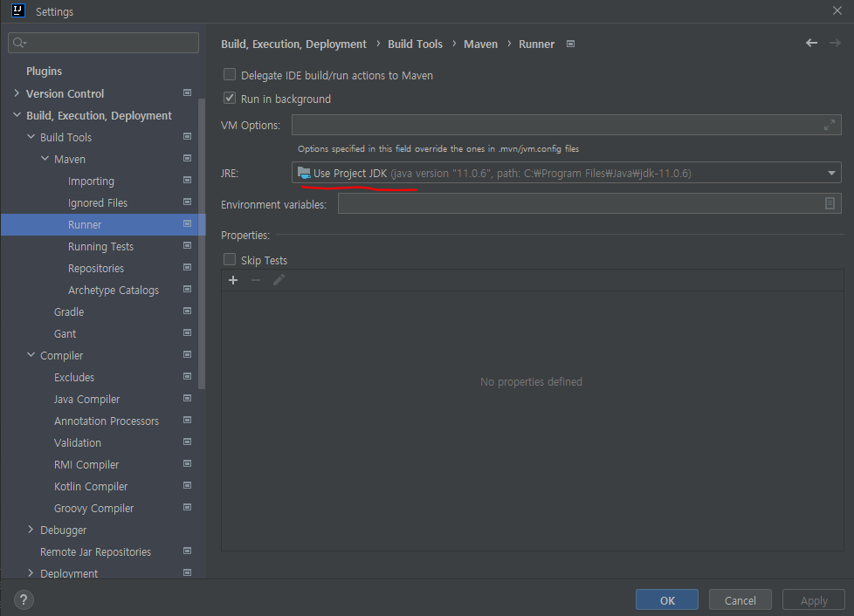Open the Importing settings page
This screenshot has height=616, width=854.
(91, 181)
